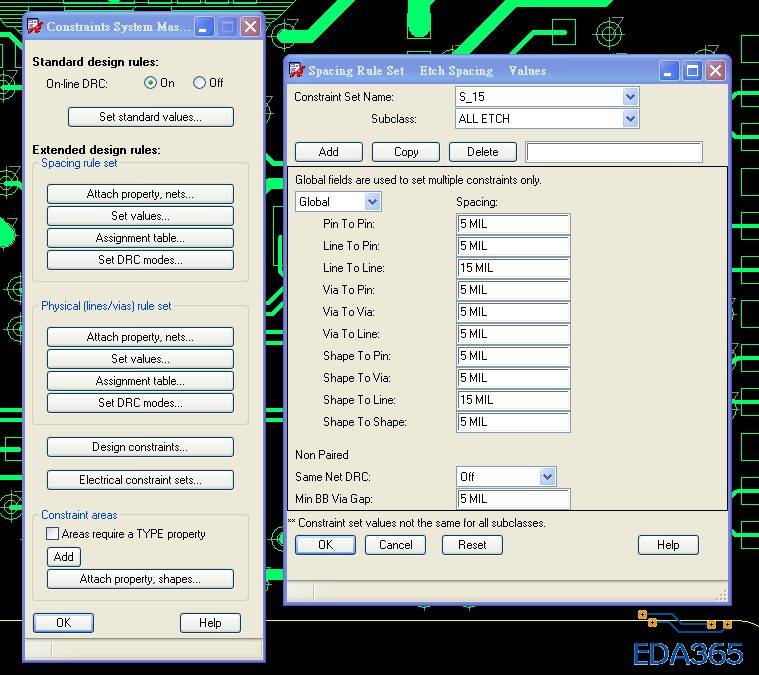Open Spacing rule set Set DRC modes

tap(140, 260)
